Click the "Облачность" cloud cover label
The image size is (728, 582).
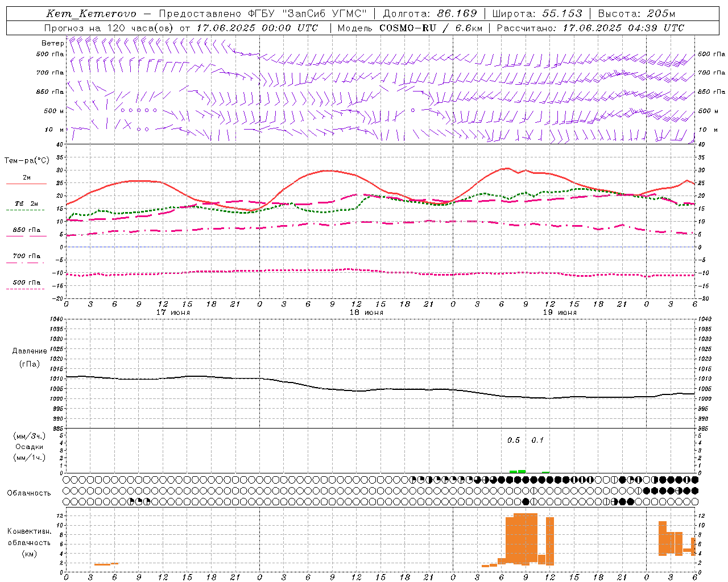tap(29, 493)
